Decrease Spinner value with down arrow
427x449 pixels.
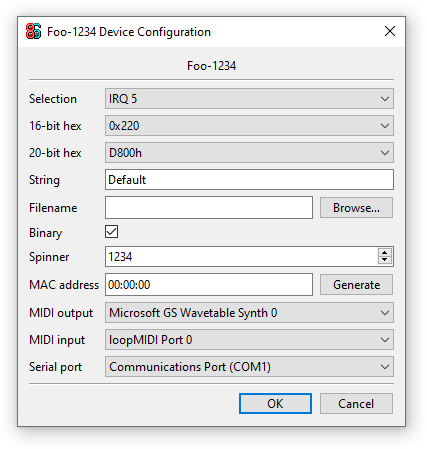click(385, 260)
